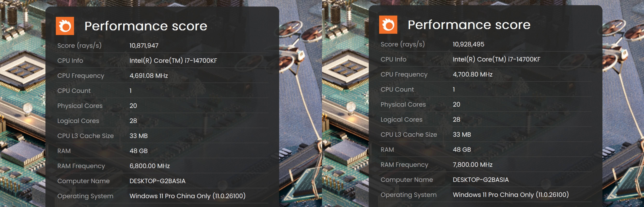This screenshot has width=644, height=207.
Task: Click left panel '33 MB' cache value
Action: [x=139, y=136]
